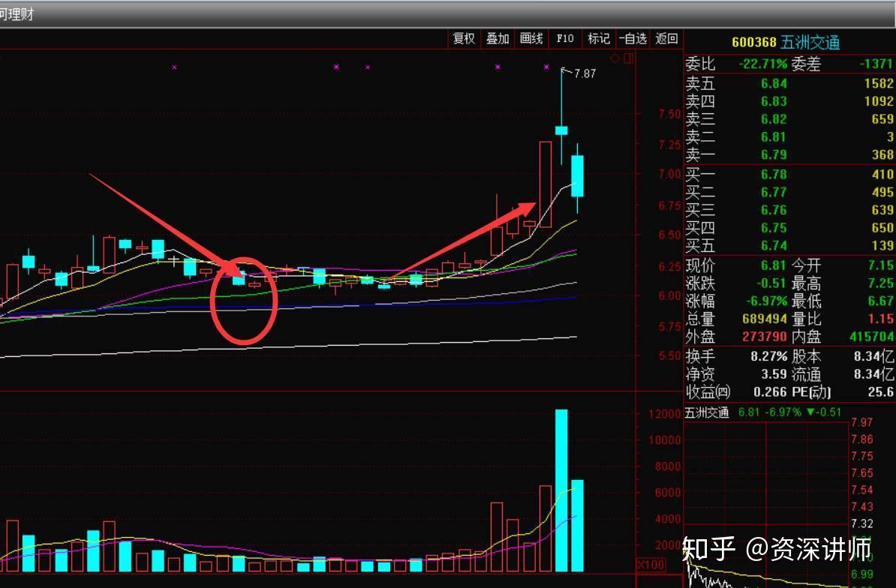The height and width of the screenshot is (588, 896).
Task: Click the PE(动) value 25.6
Action: (x=880, y=392)
